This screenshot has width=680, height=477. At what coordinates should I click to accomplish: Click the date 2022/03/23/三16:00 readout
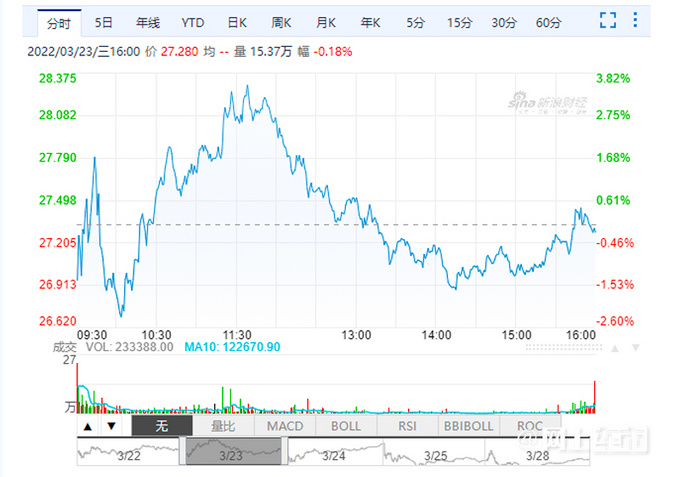click(x=84, y=52)
